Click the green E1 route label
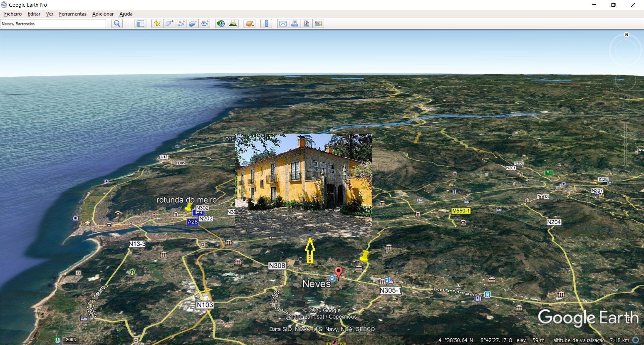644x345 pixels. click(x=549, y=173)
